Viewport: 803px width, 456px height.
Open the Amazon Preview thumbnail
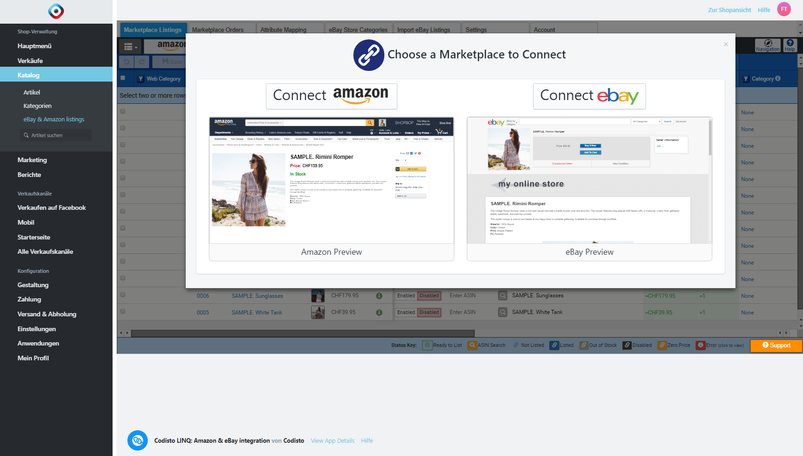pyautogui.click(x=331, y=189)
